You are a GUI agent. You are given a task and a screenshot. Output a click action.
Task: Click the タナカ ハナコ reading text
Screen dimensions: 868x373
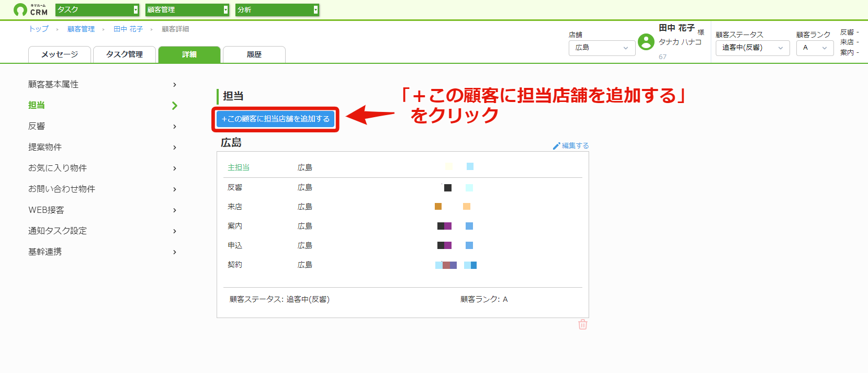(x=680, y=42)
